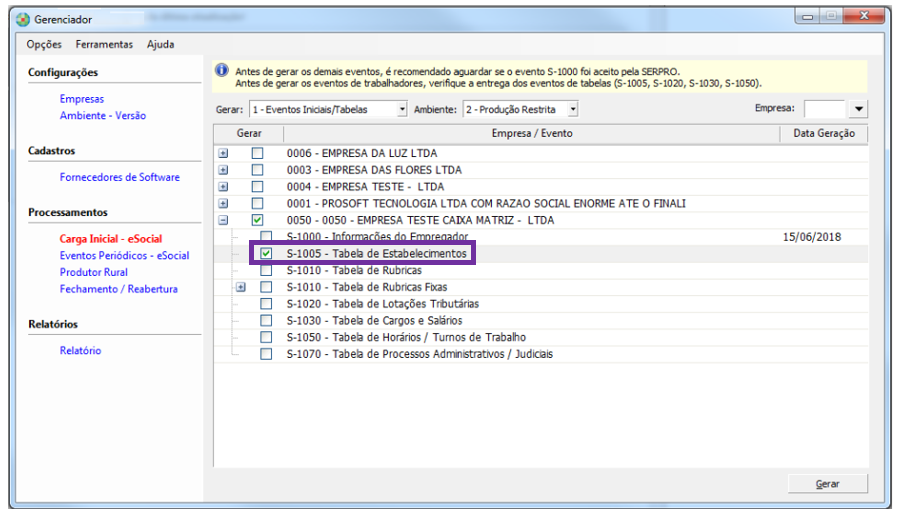
Task: Open Eventos Periódicos - eSocial
Action: [124, 255]
